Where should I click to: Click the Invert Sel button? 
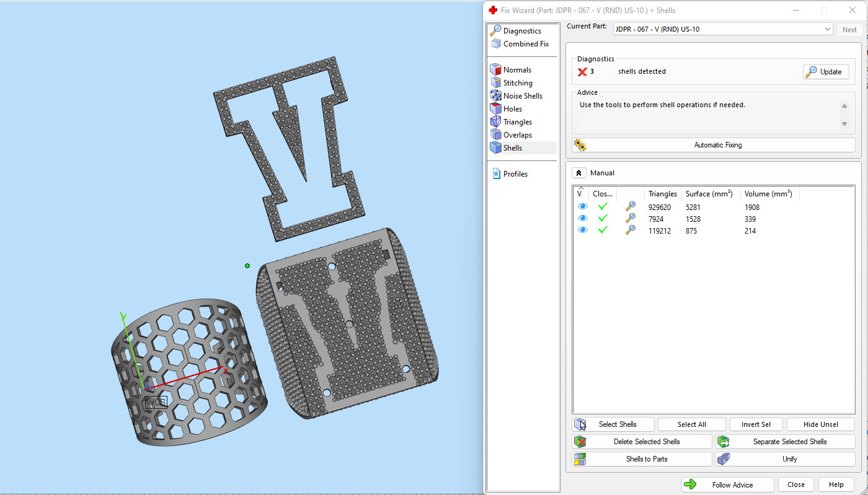coord(756,424)
